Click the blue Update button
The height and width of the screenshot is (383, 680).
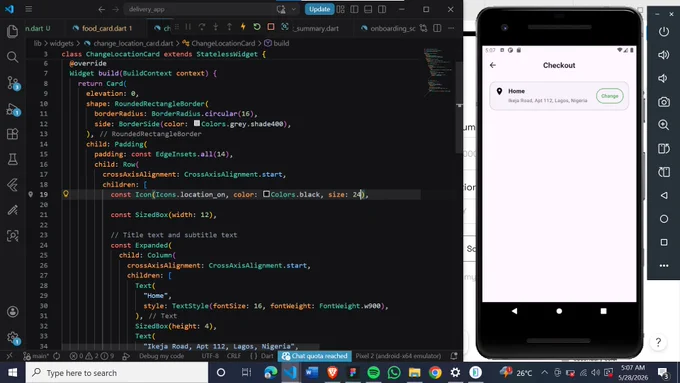pyautogui.click(x=319, y=9)
